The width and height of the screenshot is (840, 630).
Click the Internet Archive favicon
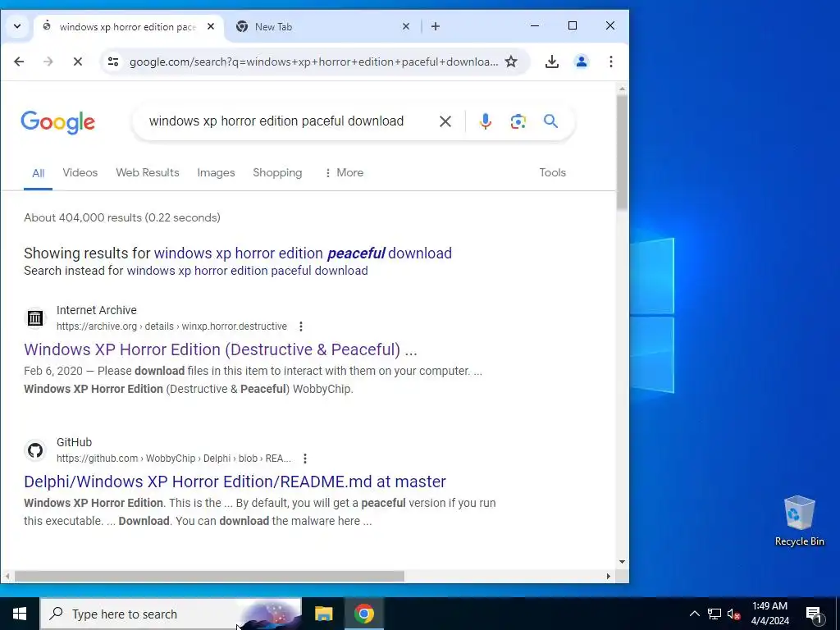point(35,317)
